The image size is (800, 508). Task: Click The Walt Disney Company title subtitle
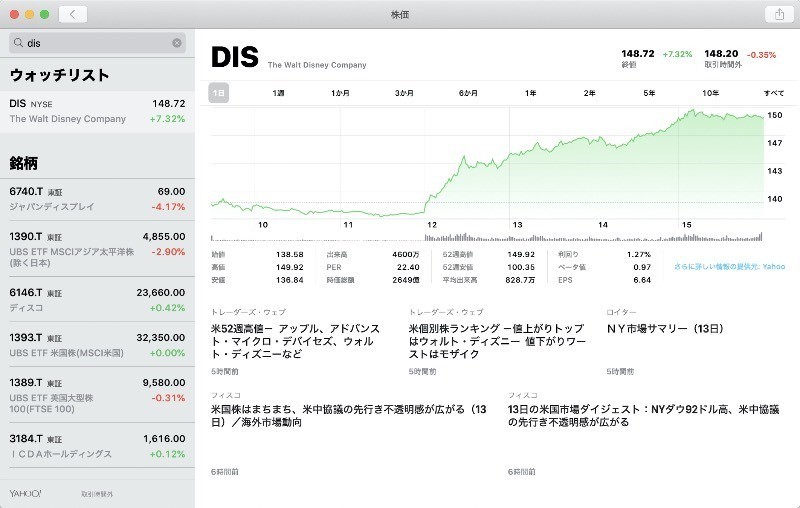coord(317,65)
